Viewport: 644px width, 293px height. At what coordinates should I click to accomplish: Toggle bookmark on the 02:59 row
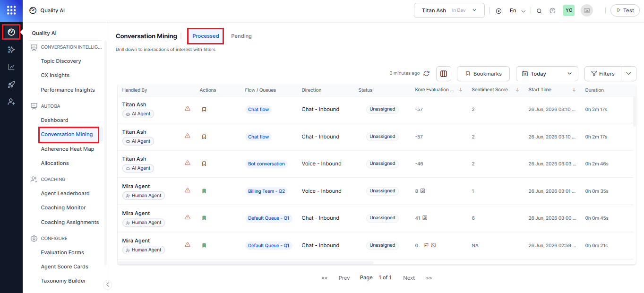(204, 245)
